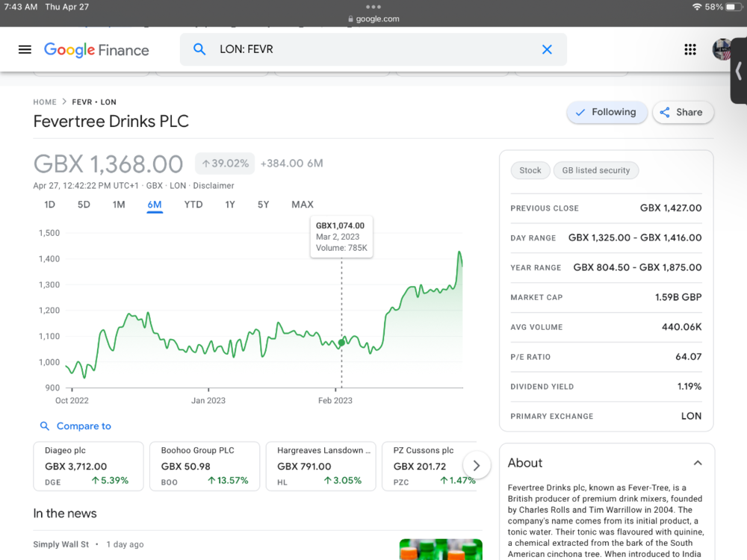This screenshot has width=747, height=560.
Task: Click the DAY RANGE label
Action: [x=533, y=238]
